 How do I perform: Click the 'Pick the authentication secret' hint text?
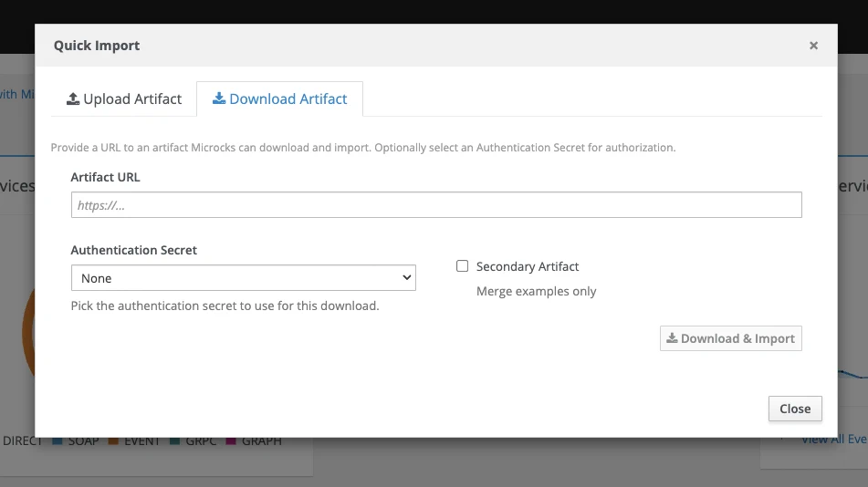point(225,306)
